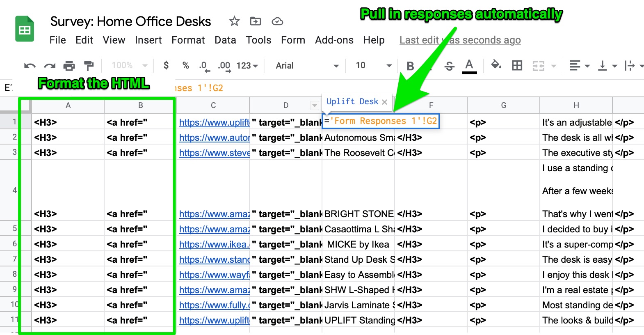Open the Add-ons menu
This screenshot has height=335, width=644.
pyautogui.click(x=334, y=40)
